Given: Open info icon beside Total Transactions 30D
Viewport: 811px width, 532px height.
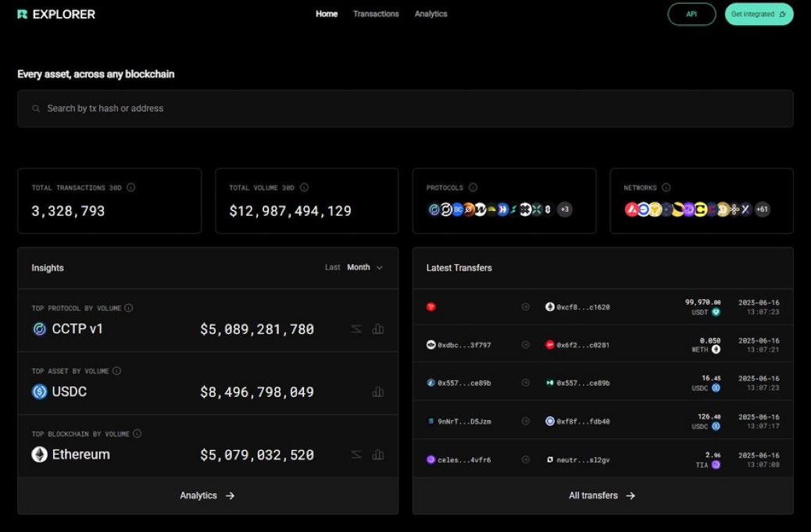Looking at the screenshot, I should pos(130,187).
